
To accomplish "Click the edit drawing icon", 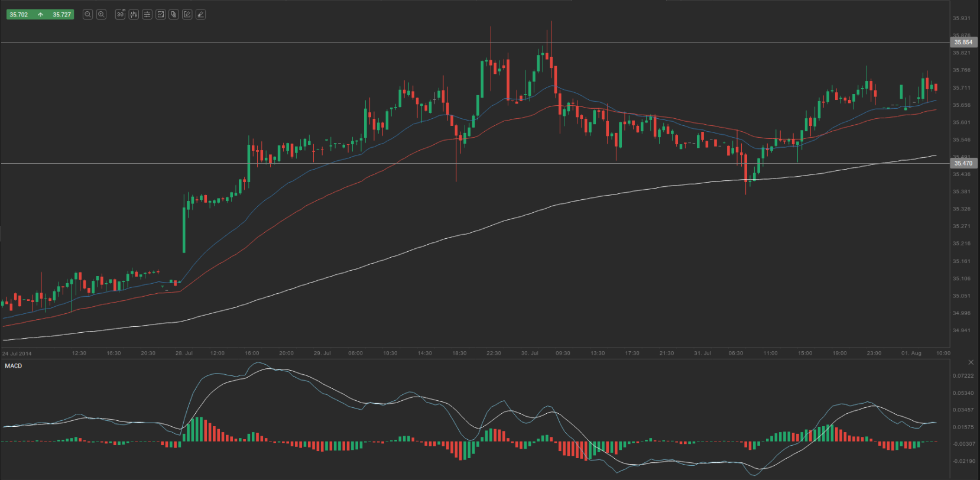I will point(187,14).
